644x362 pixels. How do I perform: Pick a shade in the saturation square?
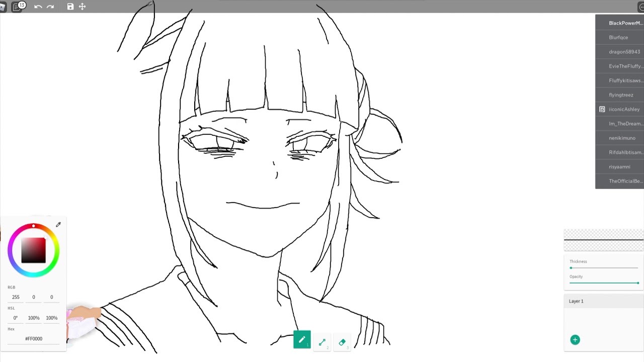tap(34, 250)
